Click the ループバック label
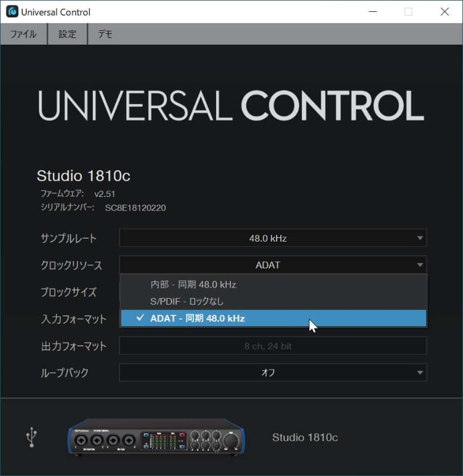This screenshot has height=476, width=463. (65, 372)
